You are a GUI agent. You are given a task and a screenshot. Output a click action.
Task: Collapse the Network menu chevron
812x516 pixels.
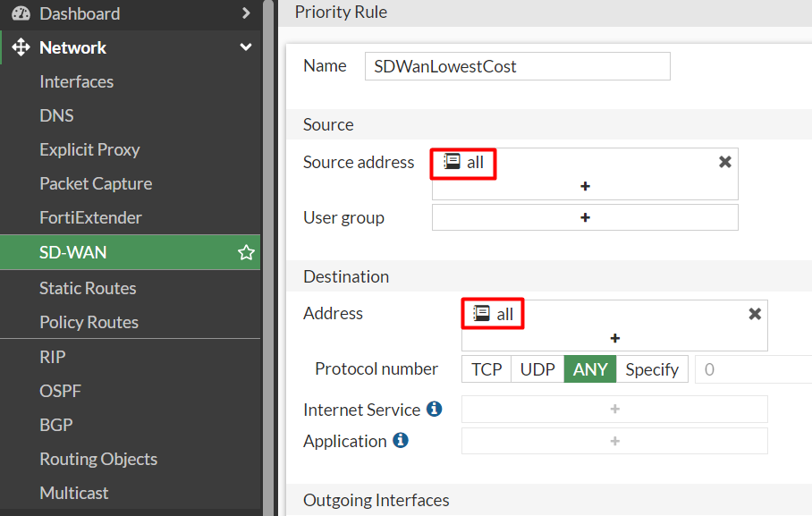pos(246,47)
